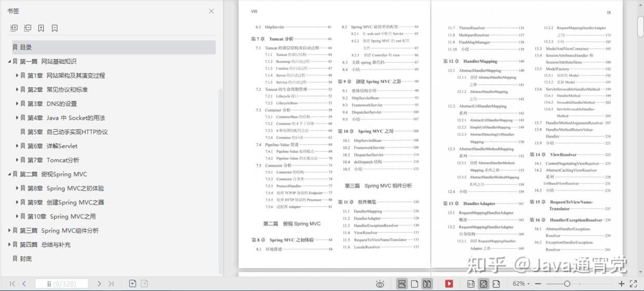Screen dimensions: 644x291
Task: Click the 书签 panel title
Action: click(x=14, y=11)
